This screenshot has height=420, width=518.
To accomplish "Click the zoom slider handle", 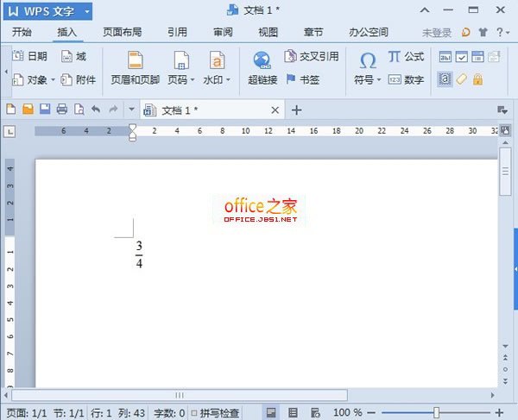I will (x=437, y=413).
